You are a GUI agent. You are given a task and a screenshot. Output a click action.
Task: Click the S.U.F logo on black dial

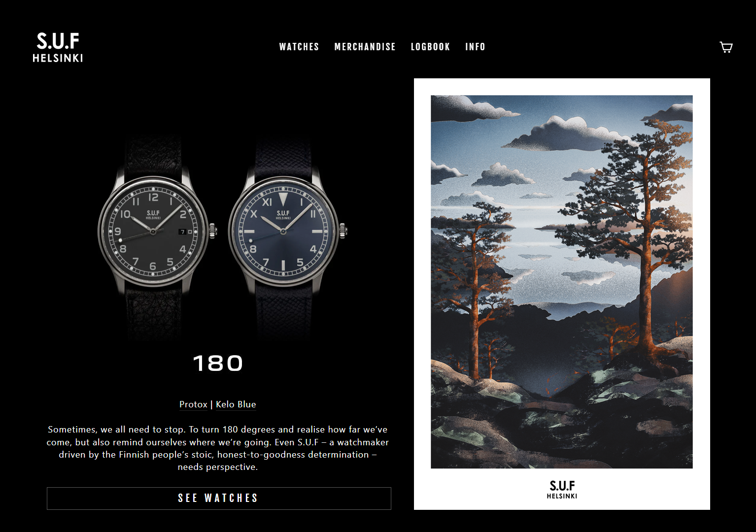(x=153, y=215)
